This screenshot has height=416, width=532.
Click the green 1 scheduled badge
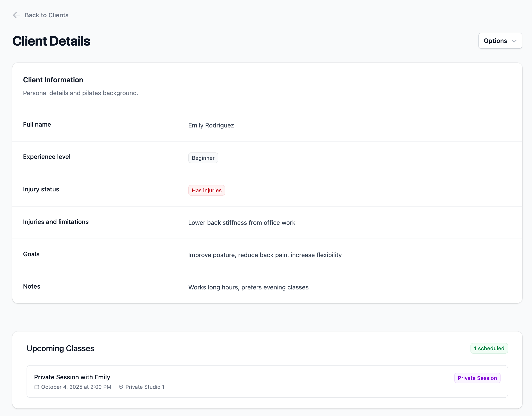tap(489, 348)
